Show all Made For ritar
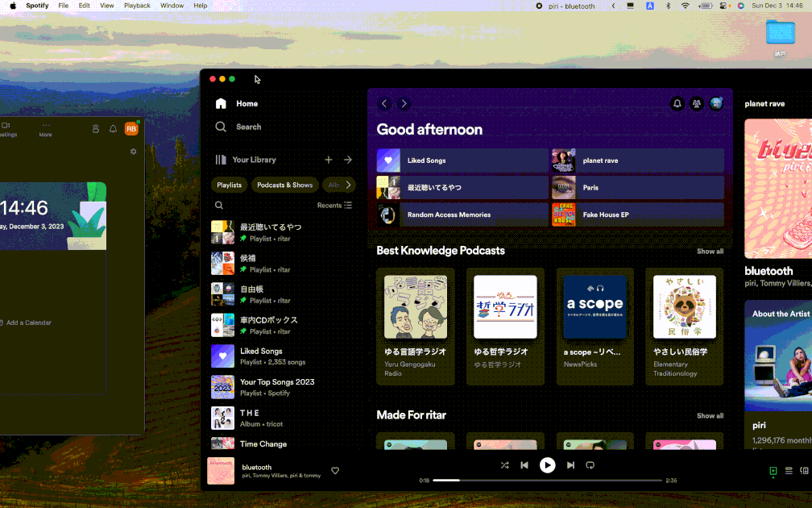 click(x=710, y=416)
